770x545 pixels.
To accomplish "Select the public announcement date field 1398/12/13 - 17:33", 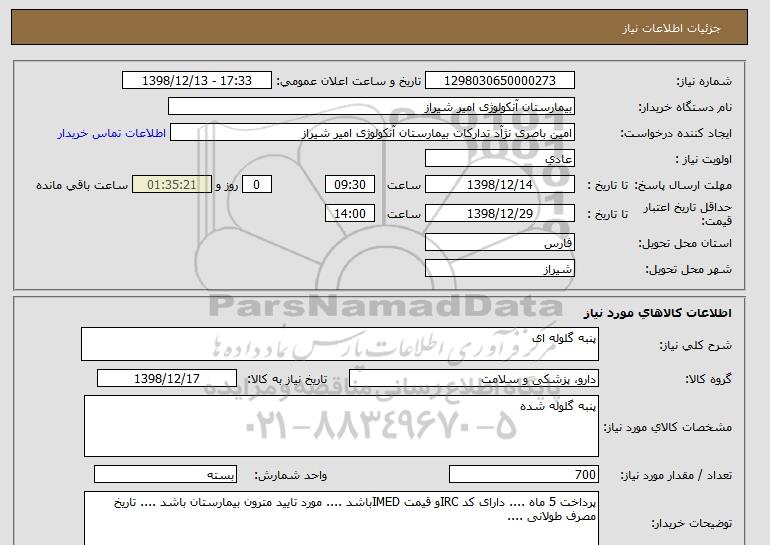I will click(196, 81).
